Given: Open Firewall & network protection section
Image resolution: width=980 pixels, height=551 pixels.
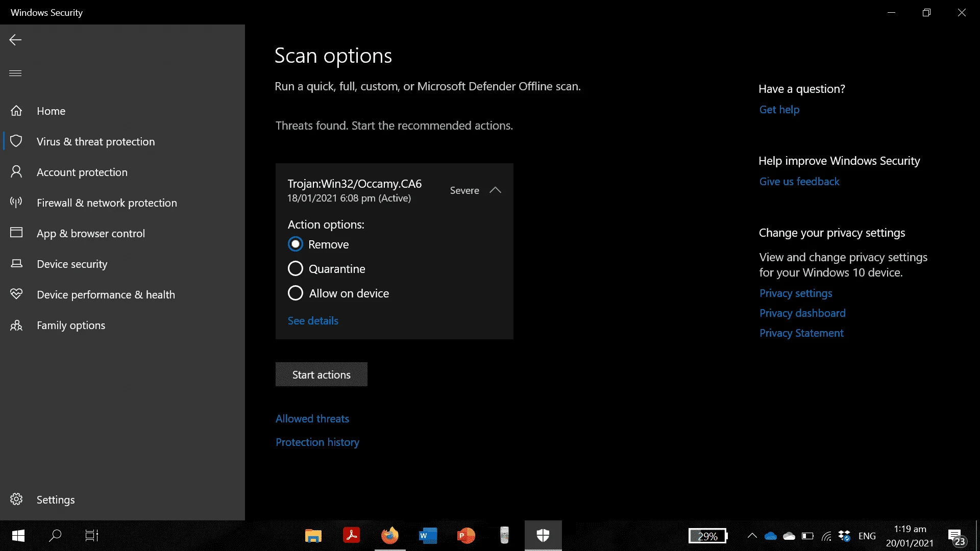Looking at the screenshot, I should coord(122,203).
